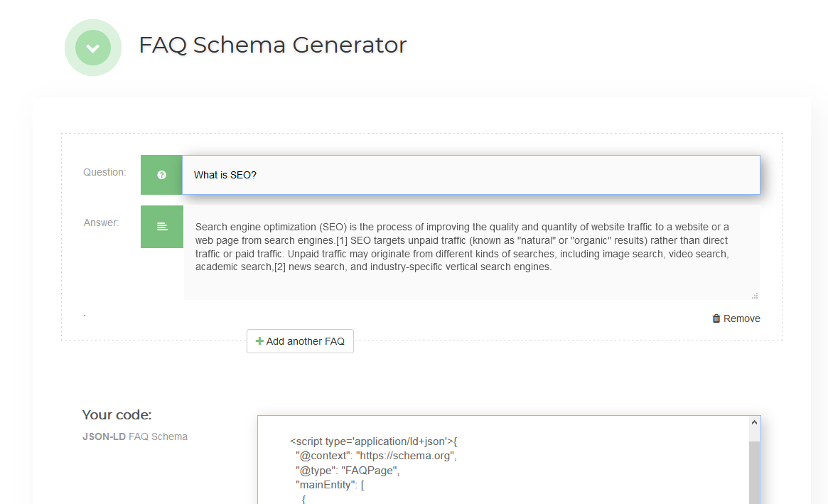This screenshot has width=828, height=504.
Task: Click the green question mark icon
Action: (x=161, y=175)
